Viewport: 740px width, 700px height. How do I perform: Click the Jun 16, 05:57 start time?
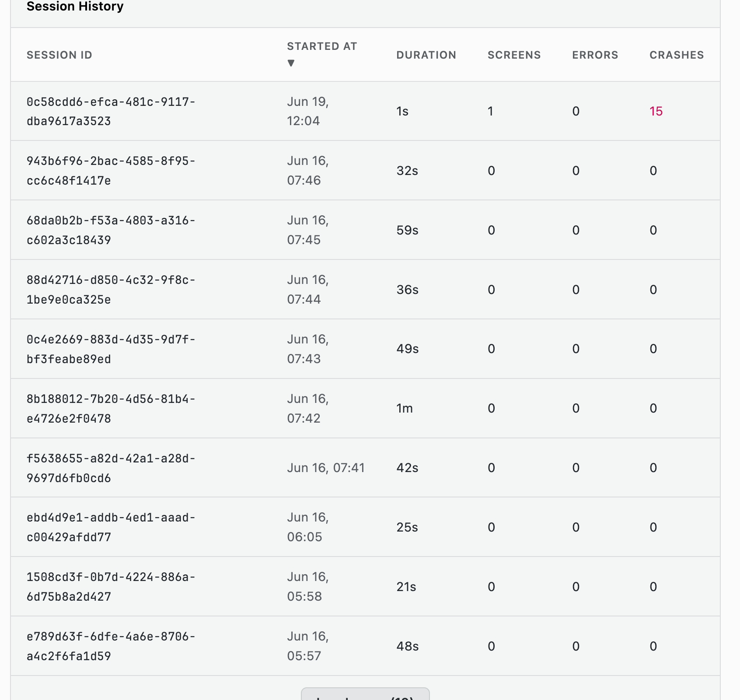point(308,646)
